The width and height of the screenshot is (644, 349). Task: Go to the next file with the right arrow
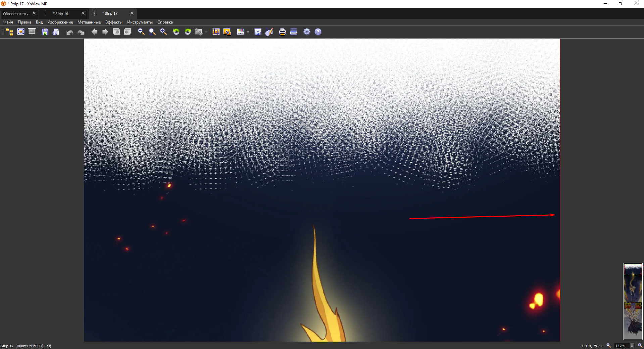pyautogui.click(x=105, y=32)
